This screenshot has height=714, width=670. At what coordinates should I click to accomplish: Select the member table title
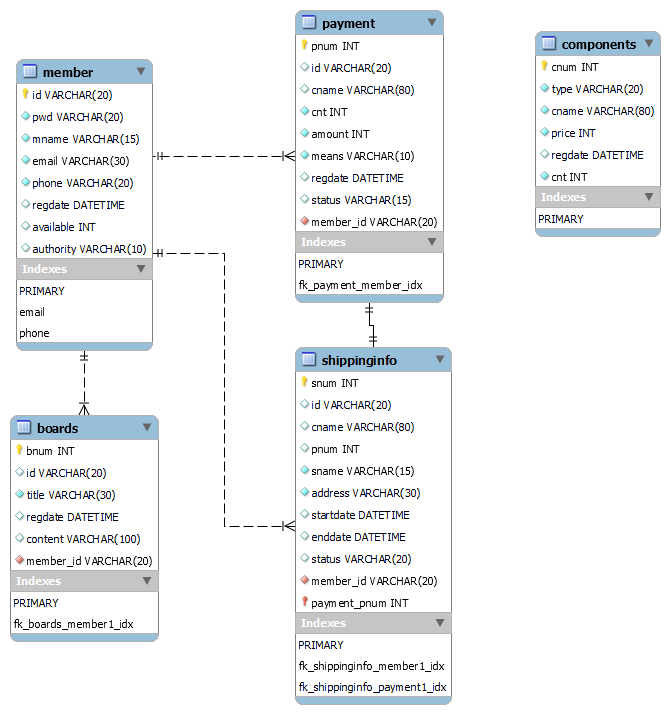tap(68, 72)
